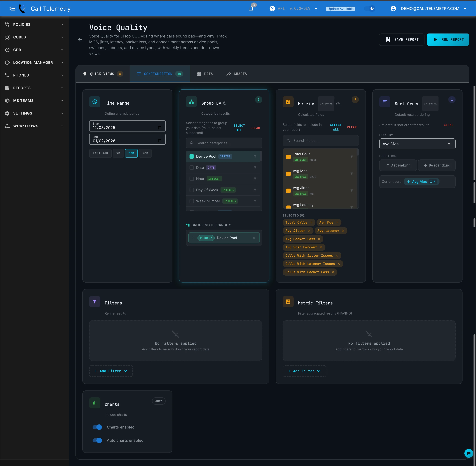Check the Day Of Week checkbox
This screenshot has width=476, height=466.
[192, 190]
